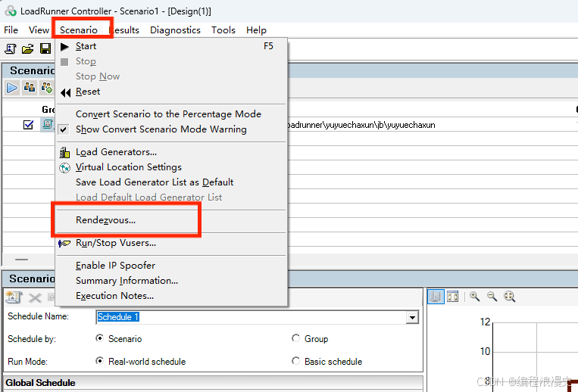The width and height of the screenshot is (578, 392).
Task: Open the File menu
Action: [11, 30]
